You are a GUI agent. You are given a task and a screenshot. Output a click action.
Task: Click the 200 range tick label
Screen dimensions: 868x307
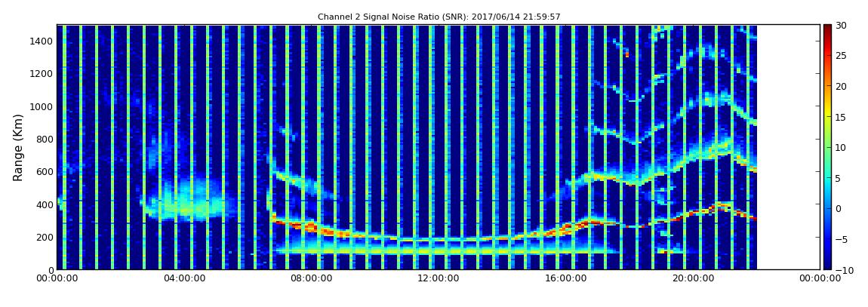pyautogui.click(x=45, y=238)
